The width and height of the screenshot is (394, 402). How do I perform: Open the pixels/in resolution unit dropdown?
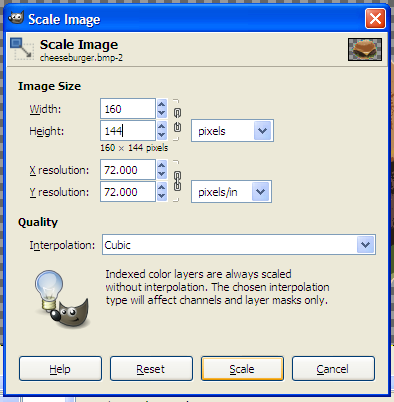tap(231, 192)
